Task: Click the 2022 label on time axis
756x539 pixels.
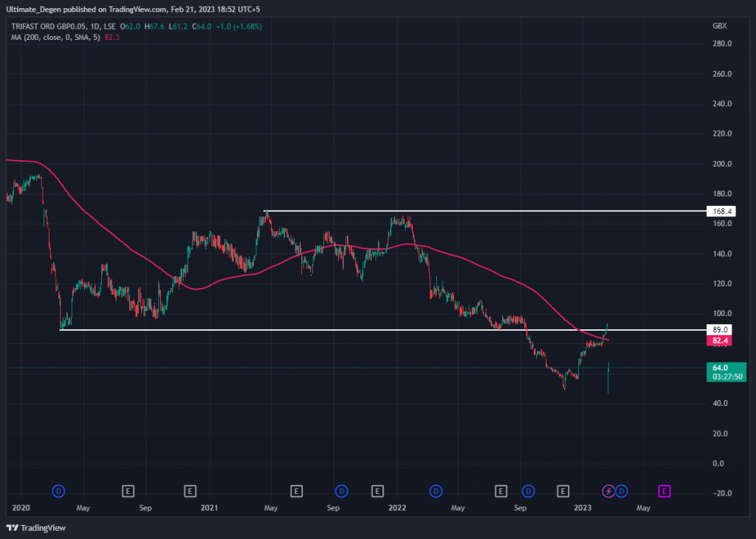Action: click(397, 508)
